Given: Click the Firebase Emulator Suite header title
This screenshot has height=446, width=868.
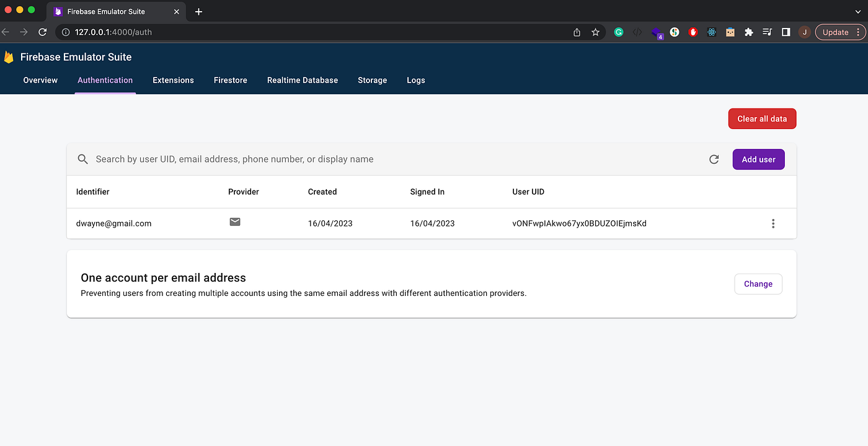Looking at the screenshot, I should pyautogui.click(x=76, y=57).
